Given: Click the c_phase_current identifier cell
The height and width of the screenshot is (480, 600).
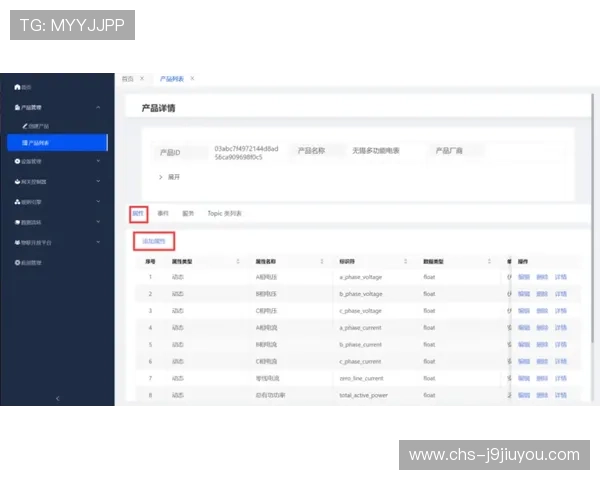Looking at the screenshot, I should coord(360,361).
